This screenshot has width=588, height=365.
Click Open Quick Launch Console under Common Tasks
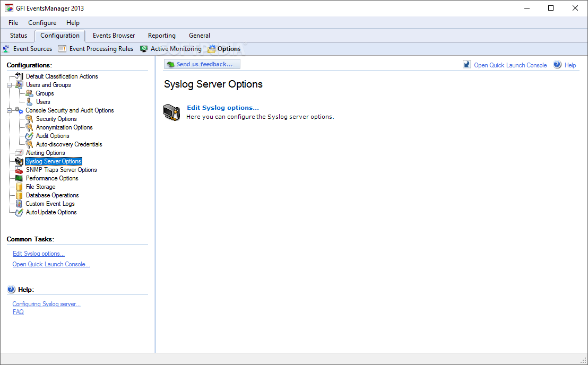point(51,264)
